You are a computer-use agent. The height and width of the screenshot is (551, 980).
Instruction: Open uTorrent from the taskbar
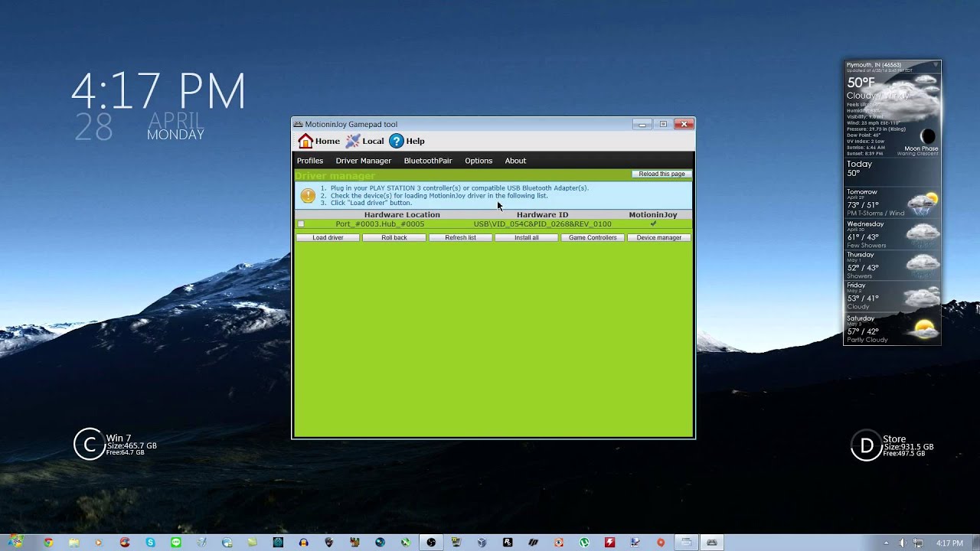584,543
